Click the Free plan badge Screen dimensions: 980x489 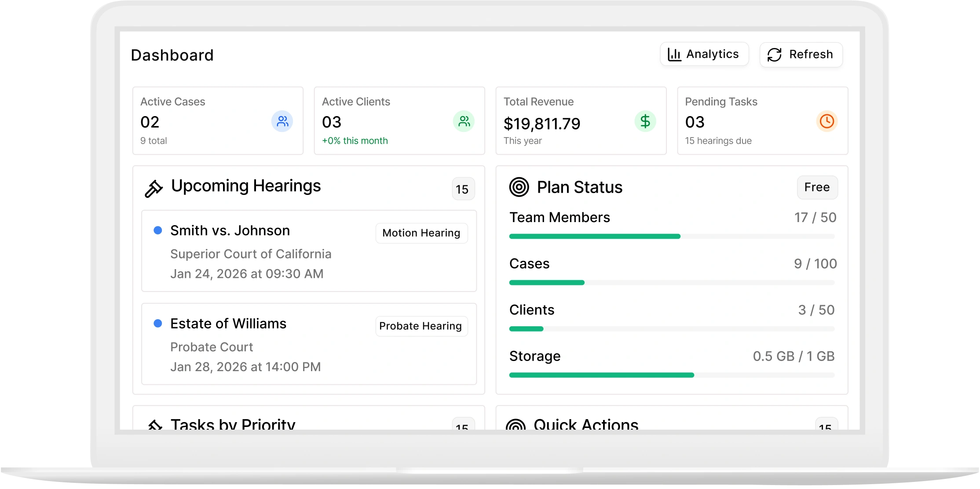(x=817, y=187)
